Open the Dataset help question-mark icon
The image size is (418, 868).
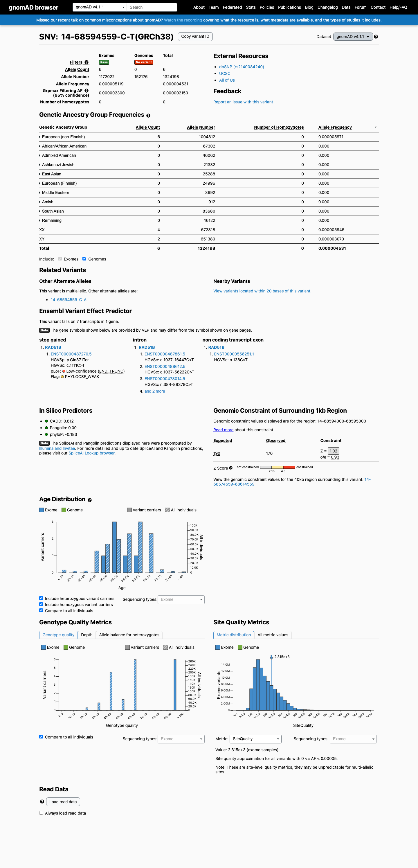(376, 37)
